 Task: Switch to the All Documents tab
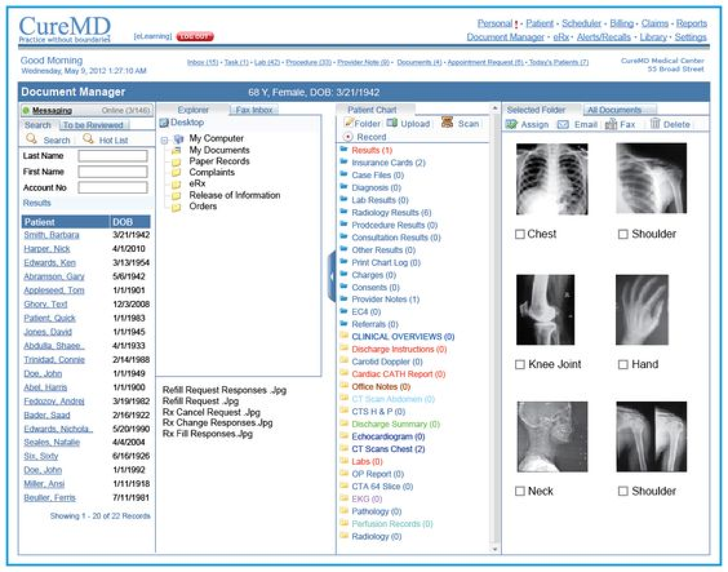[x=614, y=110]
